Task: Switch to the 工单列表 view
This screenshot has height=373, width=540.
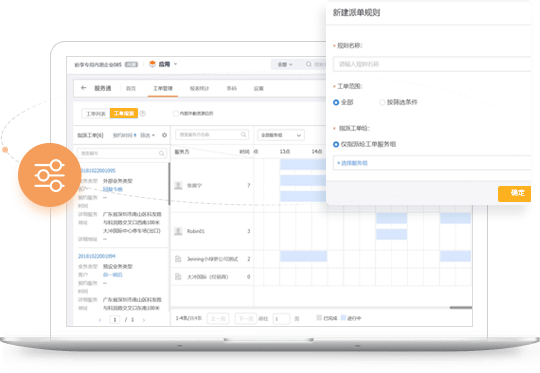Action: (96, 113)
